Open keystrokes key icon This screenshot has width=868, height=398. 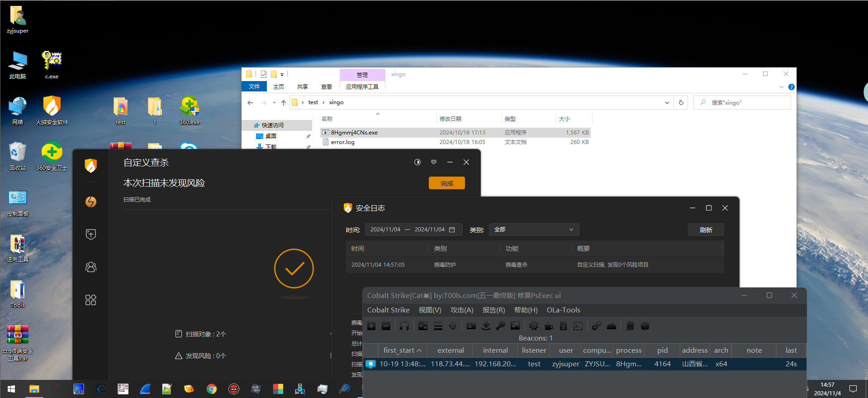pyautogui.click(x=501, y=326)
